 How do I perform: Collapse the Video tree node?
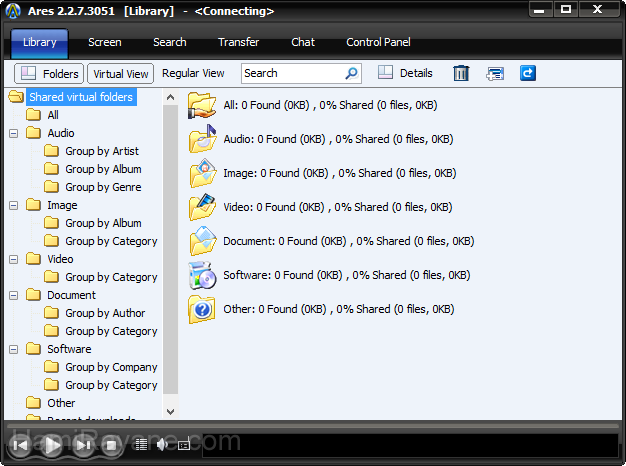pyautogui.click(x=13, y=260)
